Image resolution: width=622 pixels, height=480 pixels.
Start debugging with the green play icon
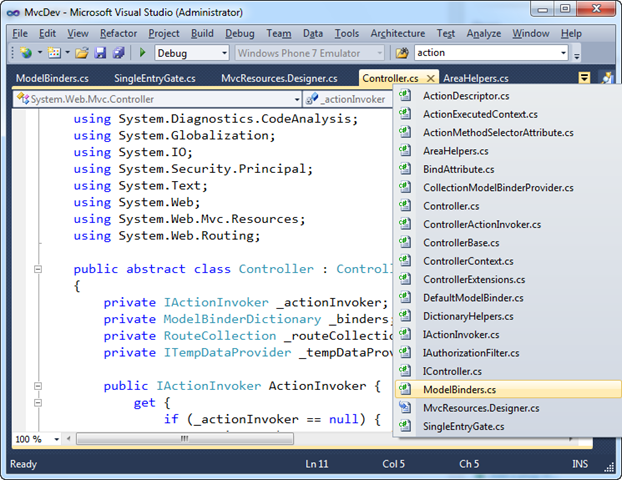point(143,52)
